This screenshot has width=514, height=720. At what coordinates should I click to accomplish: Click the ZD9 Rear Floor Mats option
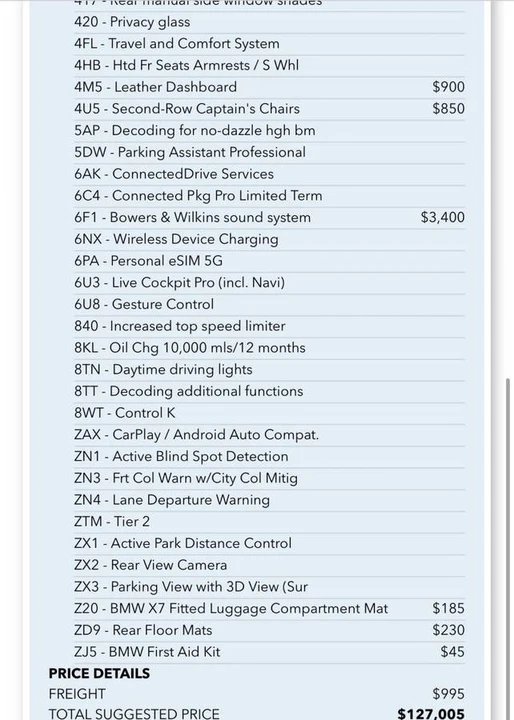coord(269,630)
